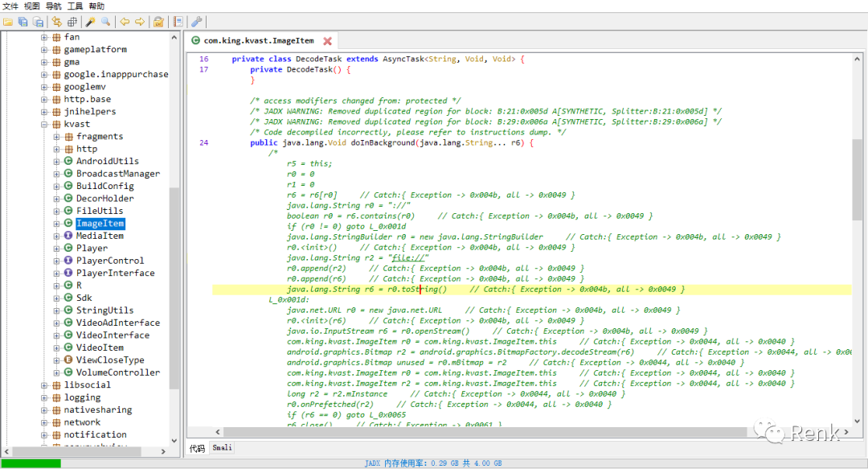Click the DecorHolder class icon
Screen dimensions: 868x469
[x=68, y=199]
